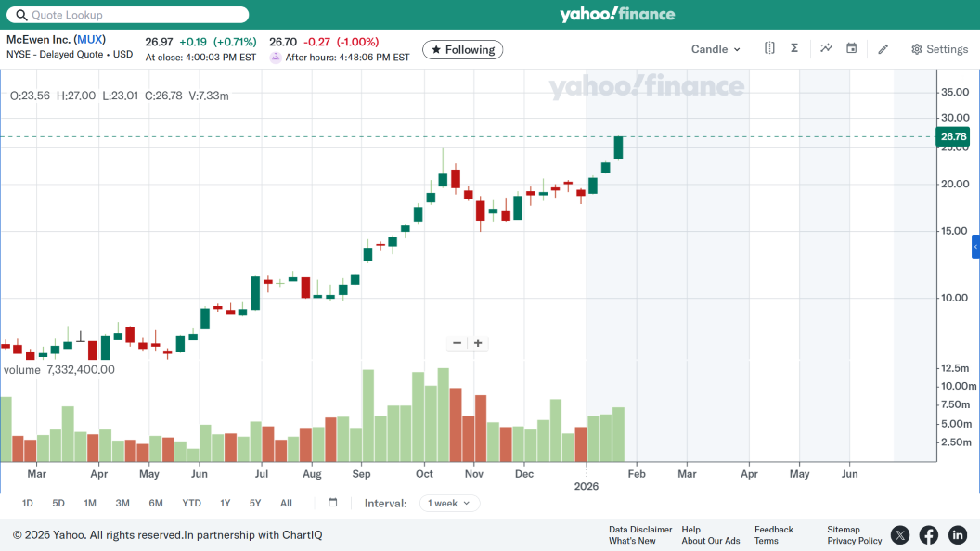Open the Sigma statistics icon
This screenshot has width=980, height=551.
point(794,48)
